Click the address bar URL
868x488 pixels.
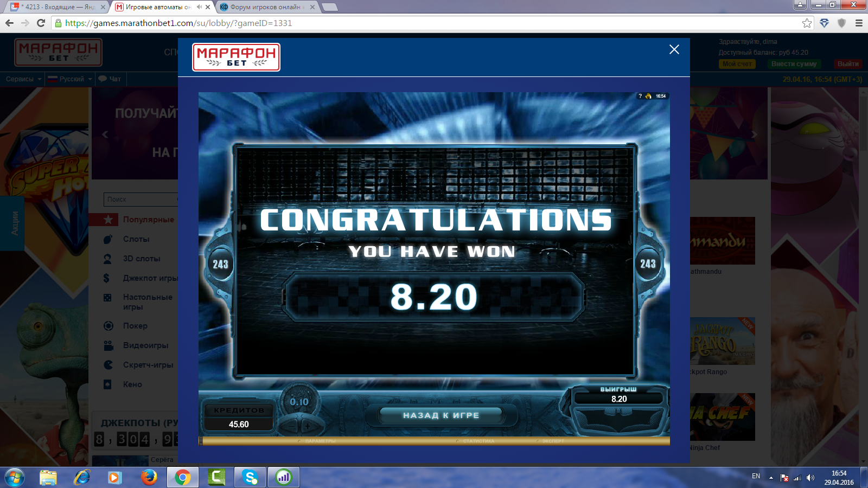tap(178, 23)
